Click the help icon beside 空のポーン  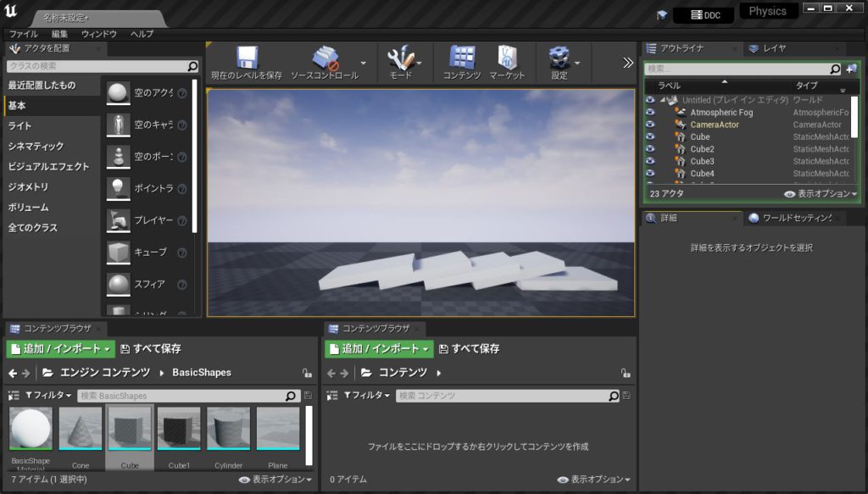(181, 157)
